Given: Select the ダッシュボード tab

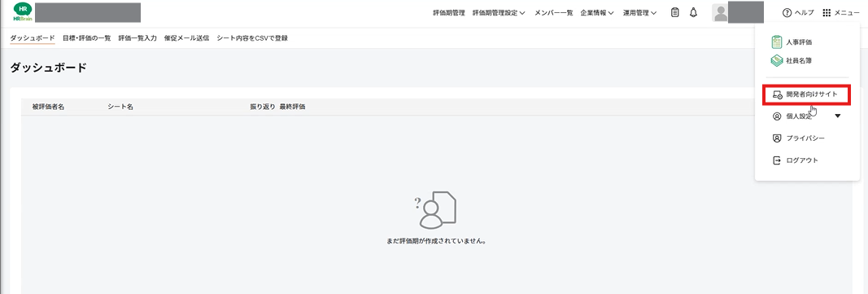Looking at the screenshot, I should click(x=33, y=38).
